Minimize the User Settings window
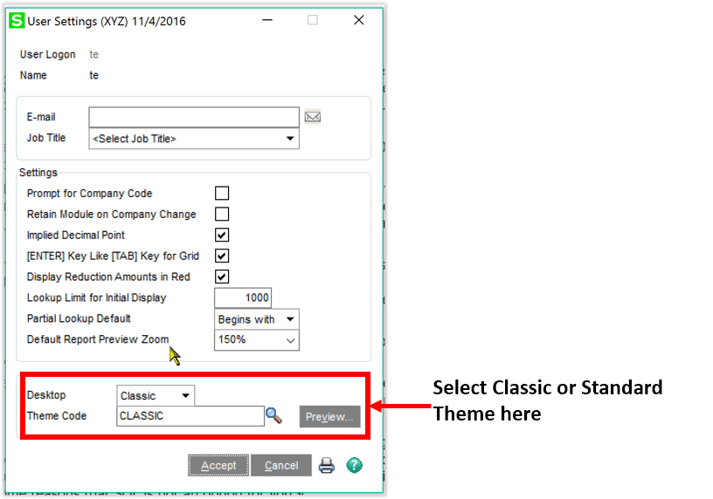This screenshot has height=499, width=713. tap(265, 20)
